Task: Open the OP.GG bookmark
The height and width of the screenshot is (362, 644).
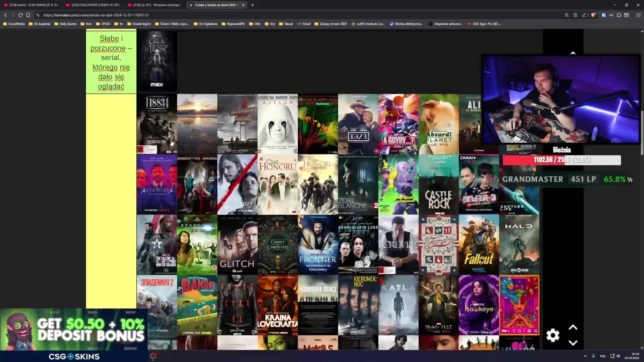Action: click(x=103, y=24)
